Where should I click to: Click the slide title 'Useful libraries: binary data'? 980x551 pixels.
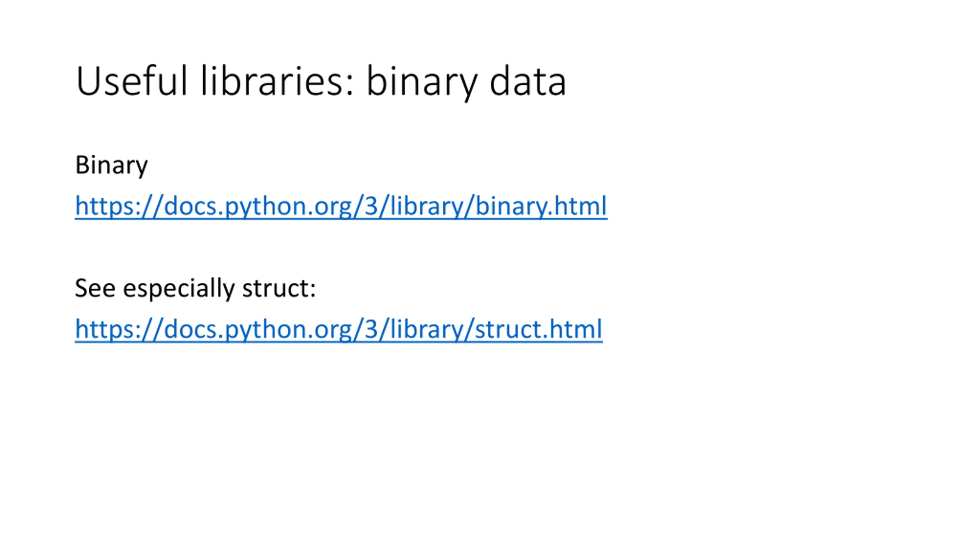pos(321,82)
